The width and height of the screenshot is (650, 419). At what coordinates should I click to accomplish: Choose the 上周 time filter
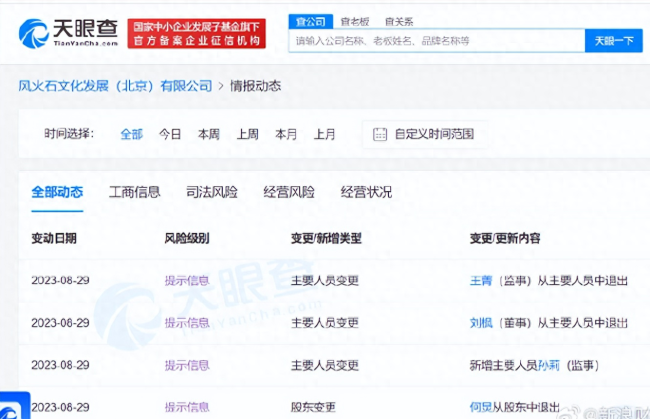[247, 134]
